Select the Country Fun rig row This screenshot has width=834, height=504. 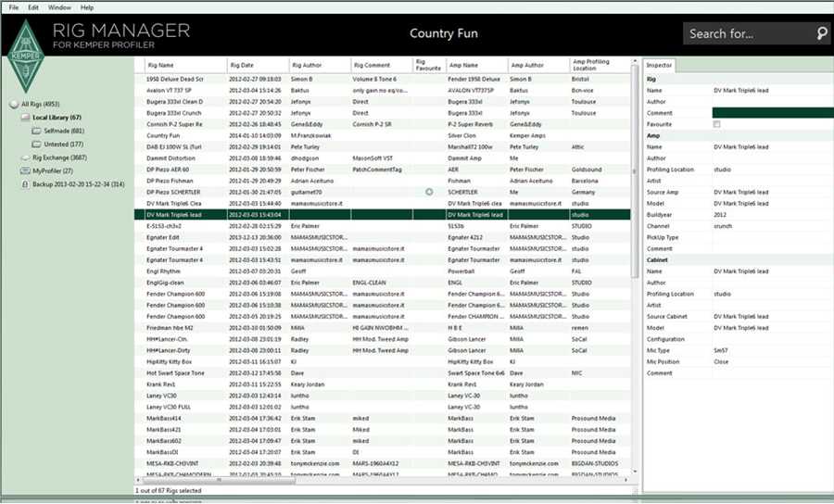[383, 135]
